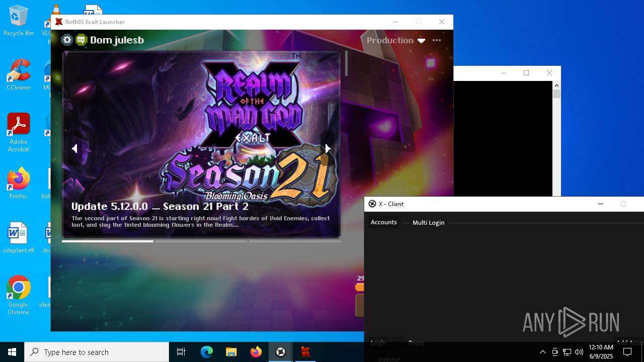Launch Microsoft Edge from taskbar

207,352
